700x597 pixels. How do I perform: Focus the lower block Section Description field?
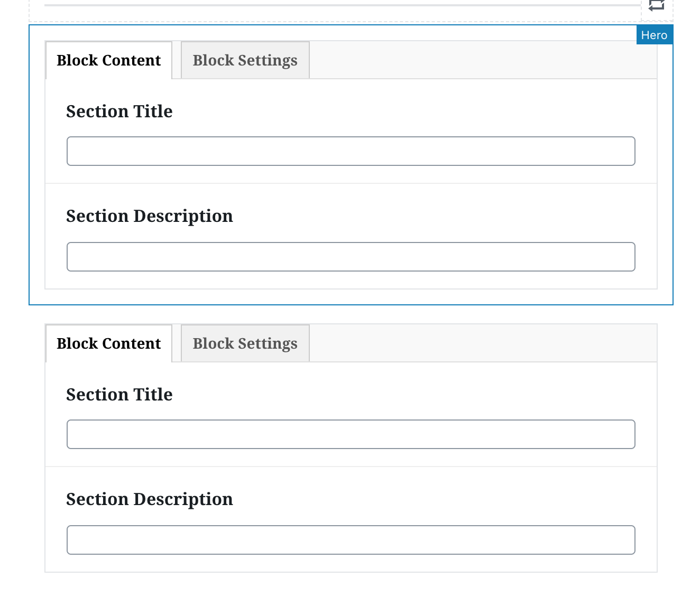pyautogui.click(x=351, y=540)
